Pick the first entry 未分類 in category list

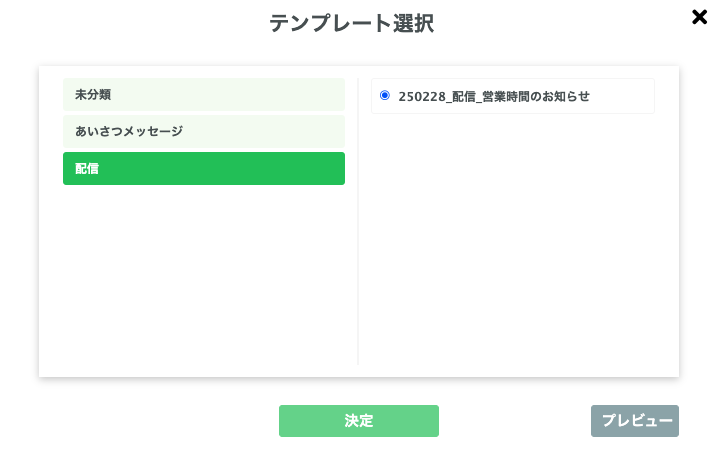click(203, 95)
